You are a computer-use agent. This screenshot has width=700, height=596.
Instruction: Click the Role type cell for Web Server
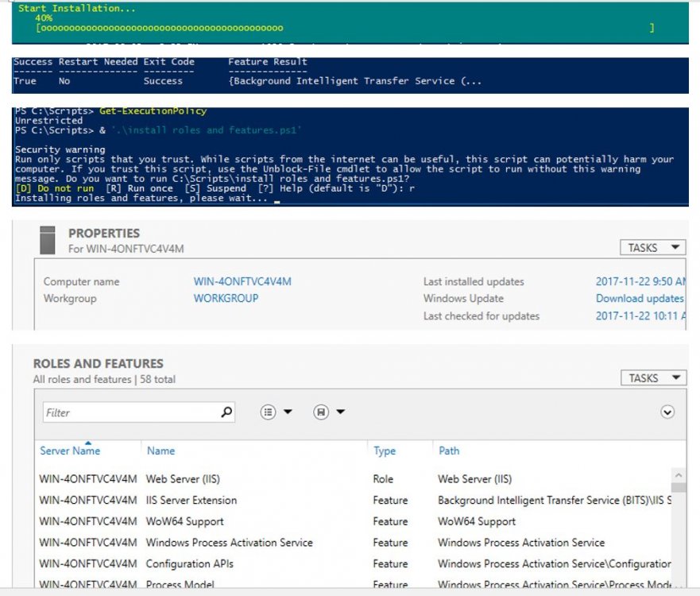pos(383,479)
